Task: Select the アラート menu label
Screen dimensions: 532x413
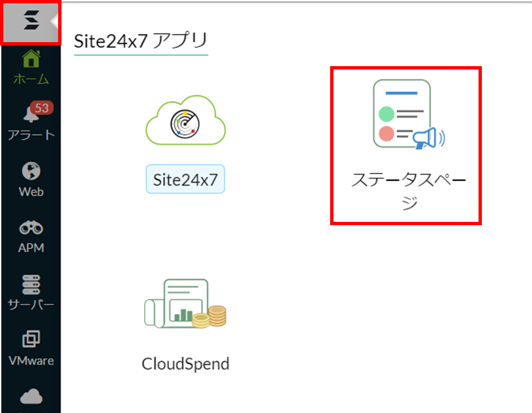Action: (x=31, y=135)
